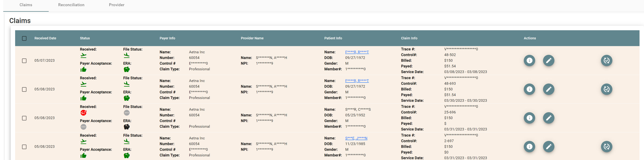Click black ERA piggy bank icon

click(127, 127)
